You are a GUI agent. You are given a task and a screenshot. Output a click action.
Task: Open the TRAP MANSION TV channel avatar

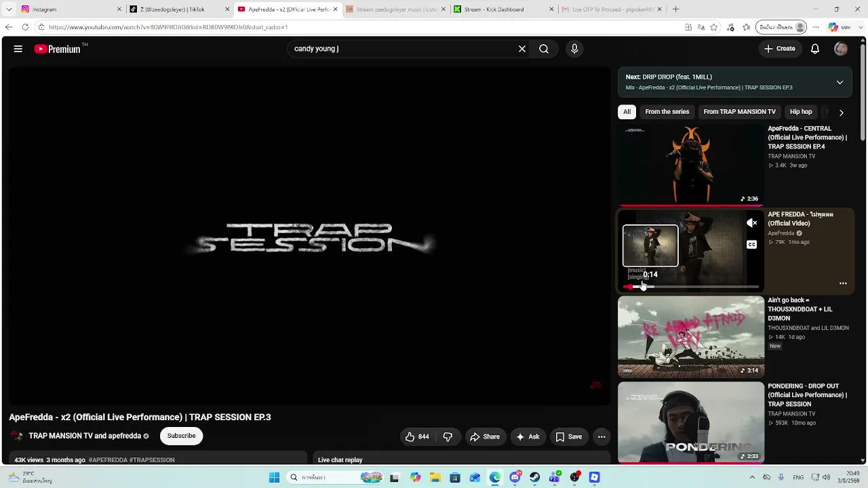click(17, 436)
